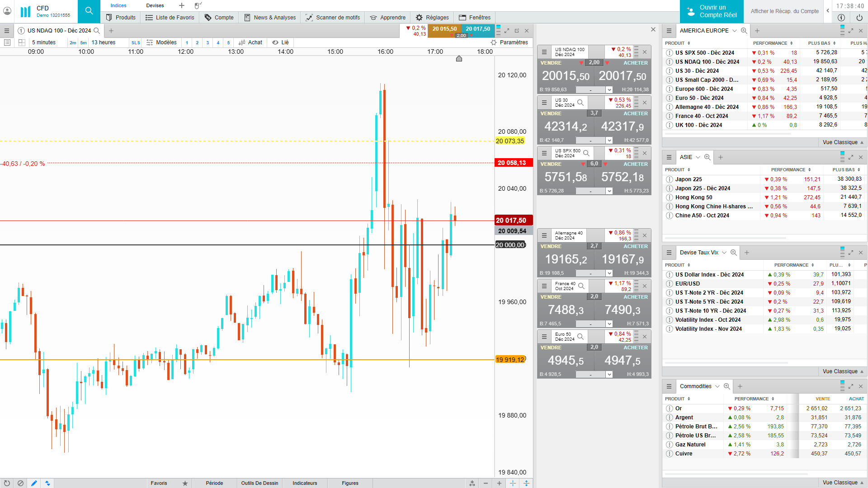Open chart layout grid icon
Screen dimensions: 868x488
(x=21, y=42)
